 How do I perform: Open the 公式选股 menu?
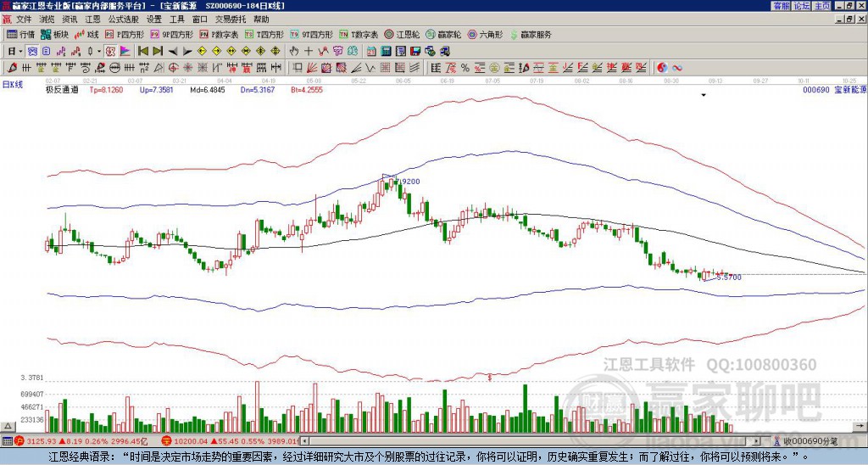click(x=124, y=20)
